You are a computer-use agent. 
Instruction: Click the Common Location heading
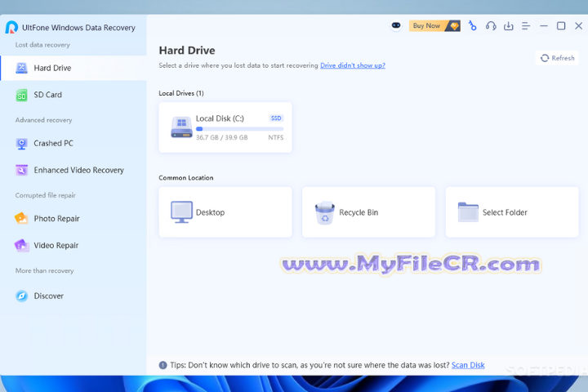pos(186,178)
